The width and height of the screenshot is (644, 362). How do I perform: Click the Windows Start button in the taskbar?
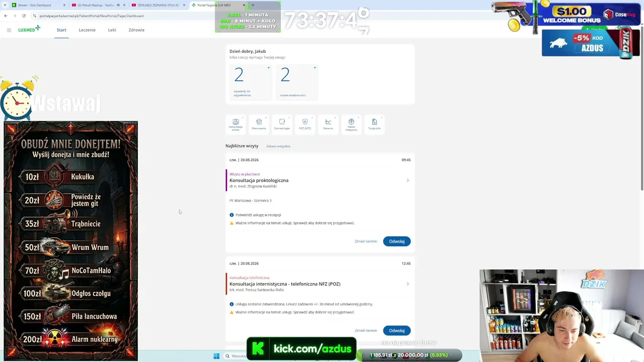[216, 356]
